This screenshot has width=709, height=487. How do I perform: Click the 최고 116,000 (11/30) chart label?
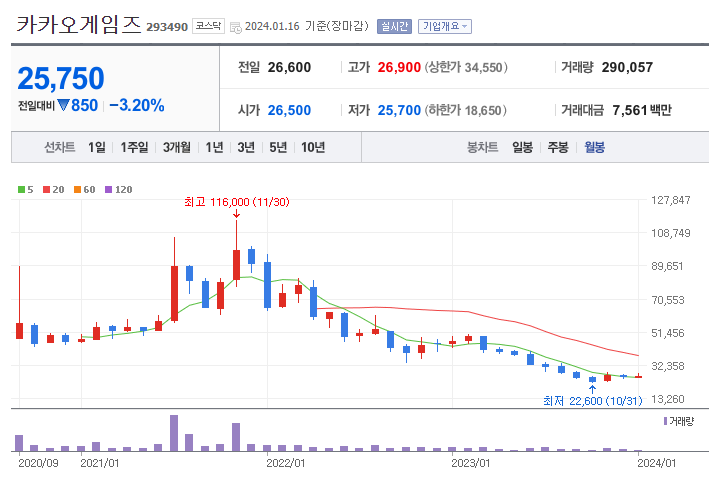point(236,202)
